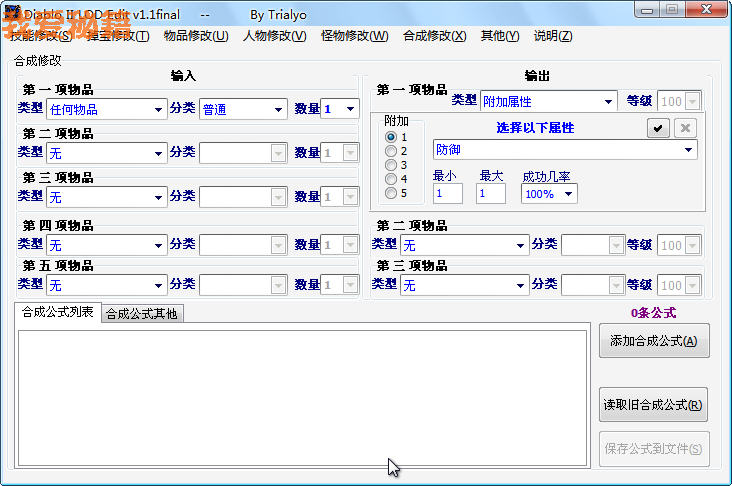The width and height of the screenshot is (732, 486).
Task: Select additional attribute radio option 3
Action: coord(391,165)
